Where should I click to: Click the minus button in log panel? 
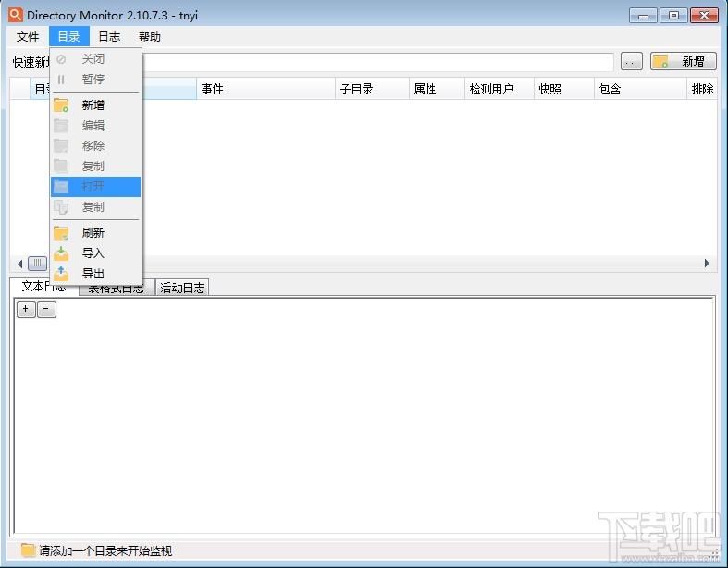coord(46,309)
